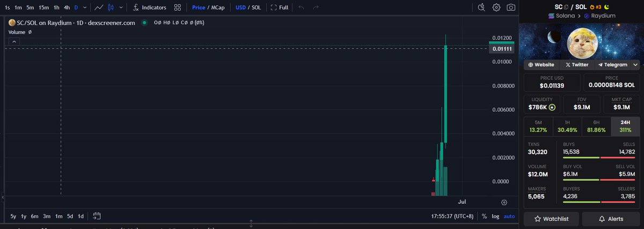
Task: Open the token Twitter link
Action: (576, 65)
